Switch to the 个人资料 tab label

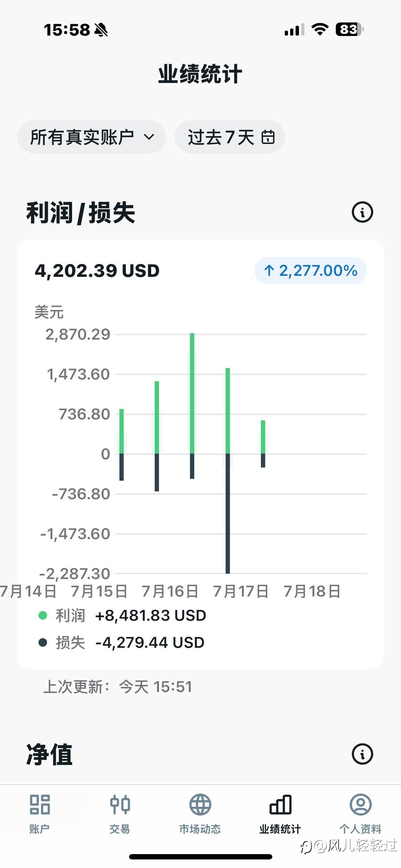tap(360, 829)
